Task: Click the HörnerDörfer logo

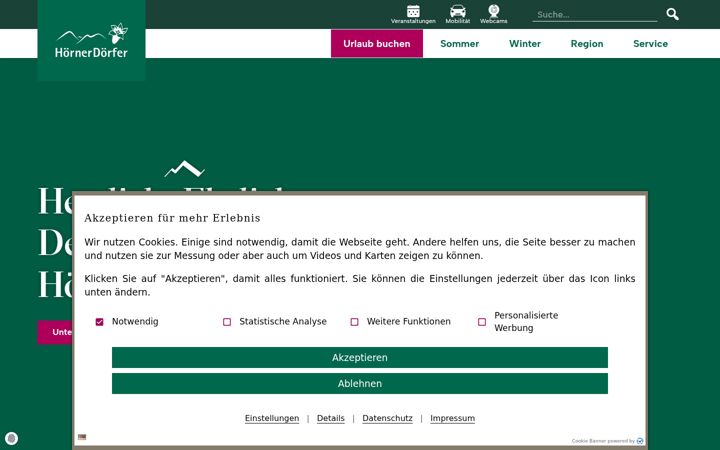Action: coord(91,40)
